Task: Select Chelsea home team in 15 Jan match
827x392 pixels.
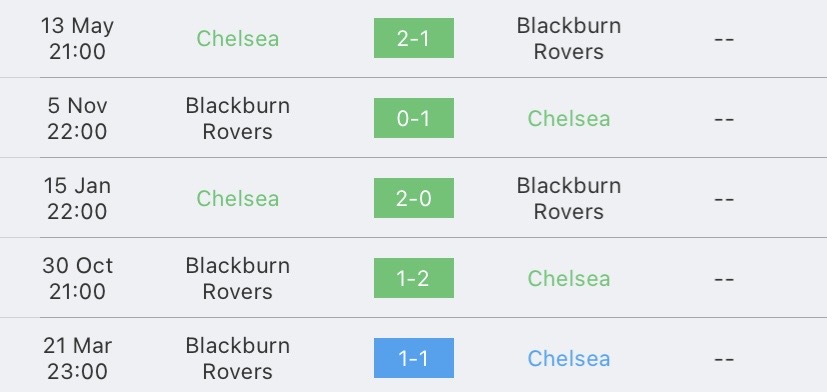Action: click(237, 198)
